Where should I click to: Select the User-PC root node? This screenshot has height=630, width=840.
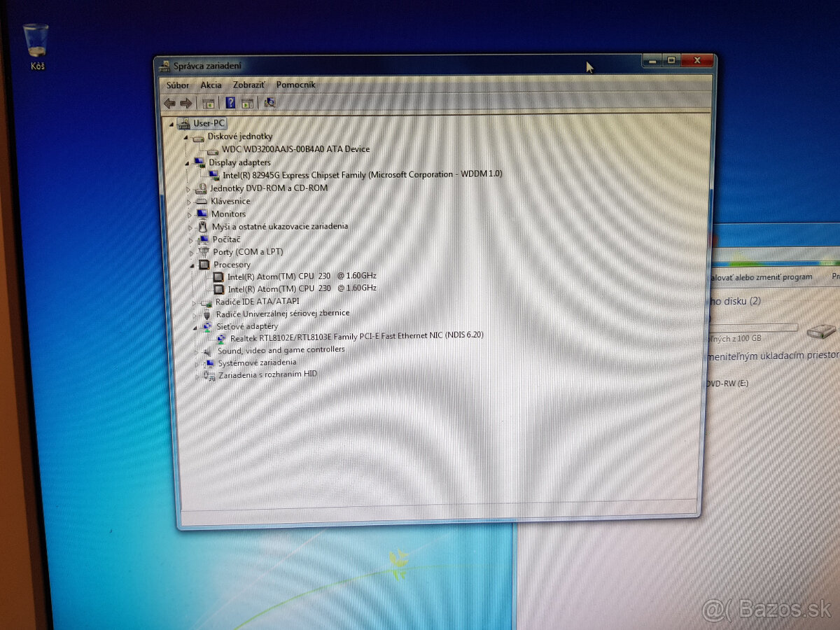[209, 124]
